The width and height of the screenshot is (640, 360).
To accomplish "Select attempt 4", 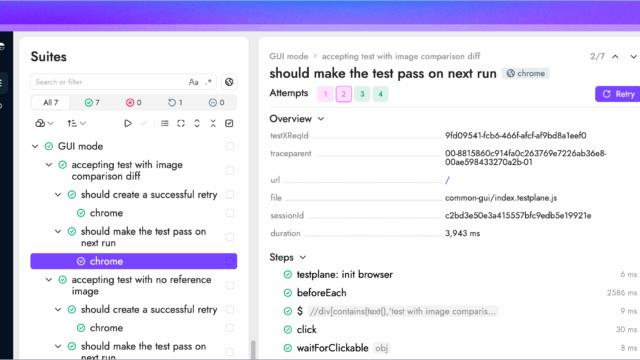I will click(x=380, y=94).
